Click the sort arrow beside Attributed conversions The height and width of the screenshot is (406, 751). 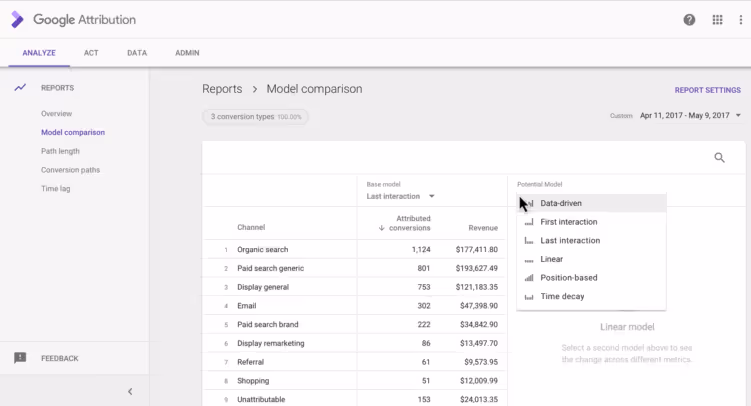click(x=381, y=228)
